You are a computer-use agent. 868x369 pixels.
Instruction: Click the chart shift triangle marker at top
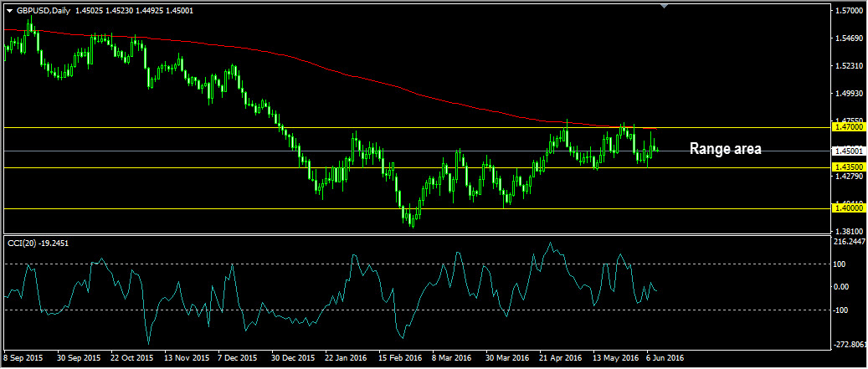(x=665, y=7)
